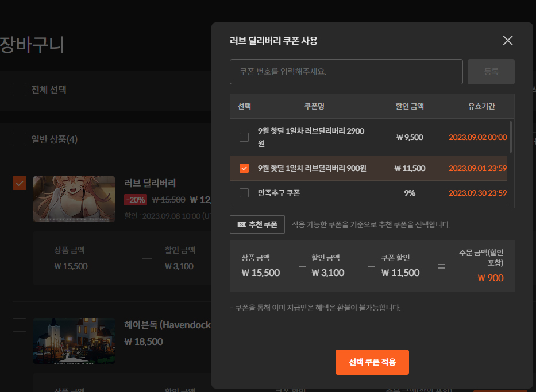536x392 pixels.
Task: Uncheck the 러브 딜리버리 cart item checkbox
Action: tap(20, 183)
